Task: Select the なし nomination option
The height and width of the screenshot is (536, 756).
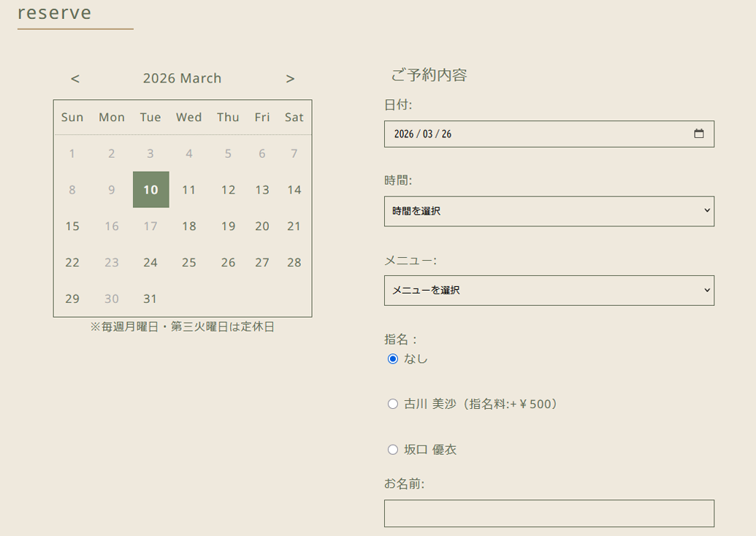Action: pos(393,359)
